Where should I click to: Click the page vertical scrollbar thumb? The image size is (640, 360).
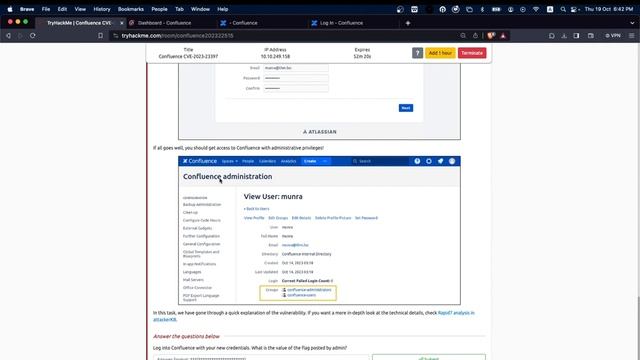638,328
